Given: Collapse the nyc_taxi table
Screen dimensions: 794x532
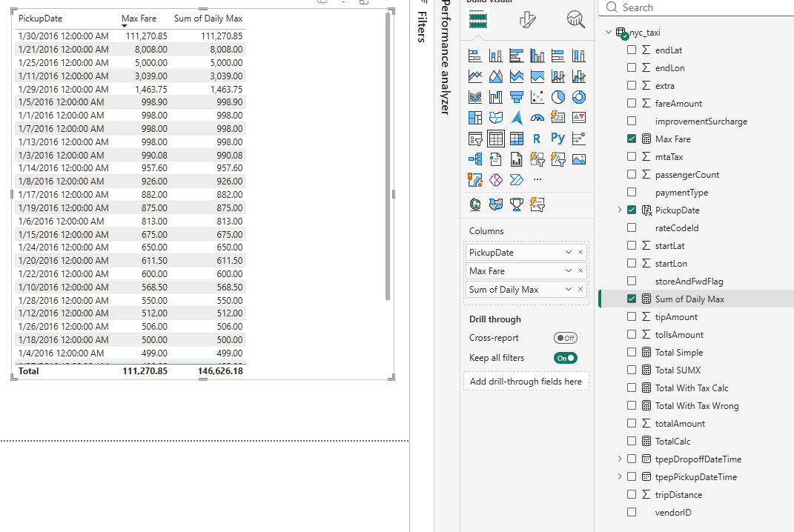Looking at the screenshot, I should point(609,32).
